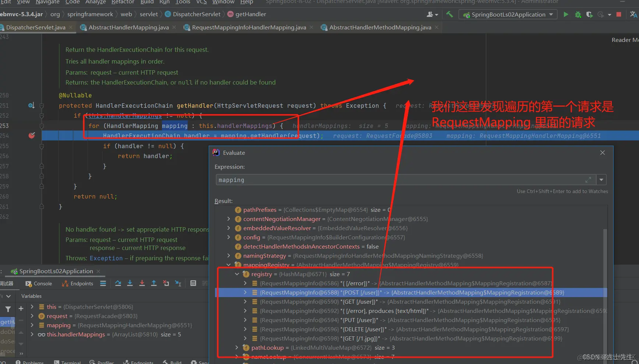639x364 pixels.
Task: Expand the POST [/user] registry entry
Action: tap(246, 292)
